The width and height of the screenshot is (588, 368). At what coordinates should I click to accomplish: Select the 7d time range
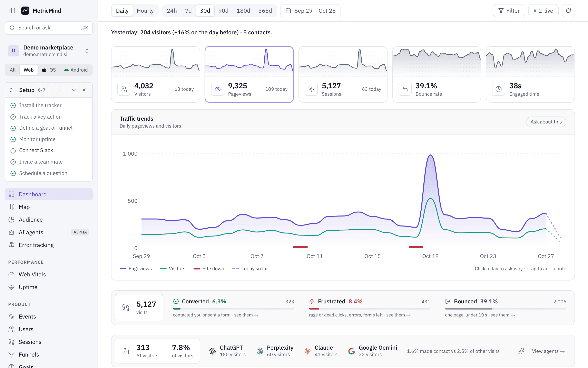pos(188,11)
